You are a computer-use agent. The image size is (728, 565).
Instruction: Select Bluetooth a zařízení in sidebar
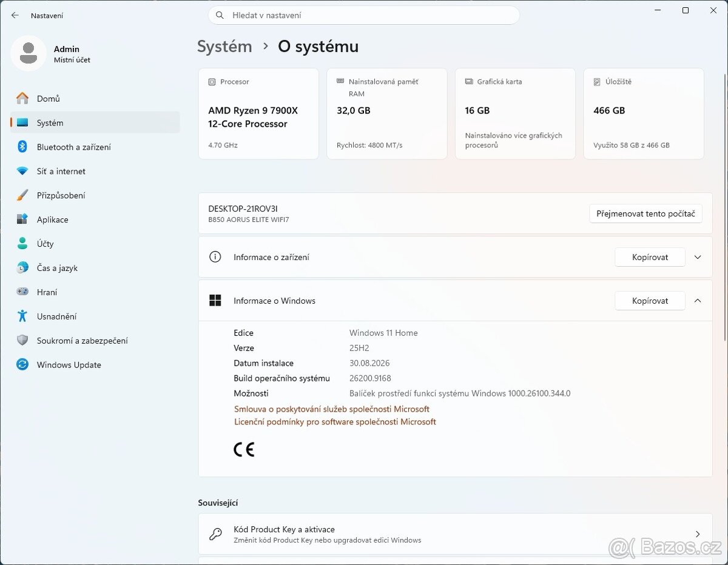point(95,147)
